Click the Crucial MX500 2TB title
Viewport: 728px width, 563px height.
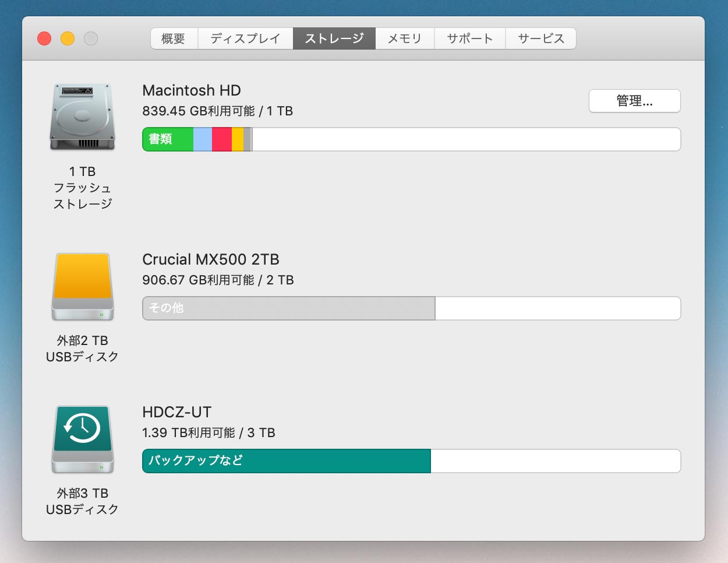(211, 259)
